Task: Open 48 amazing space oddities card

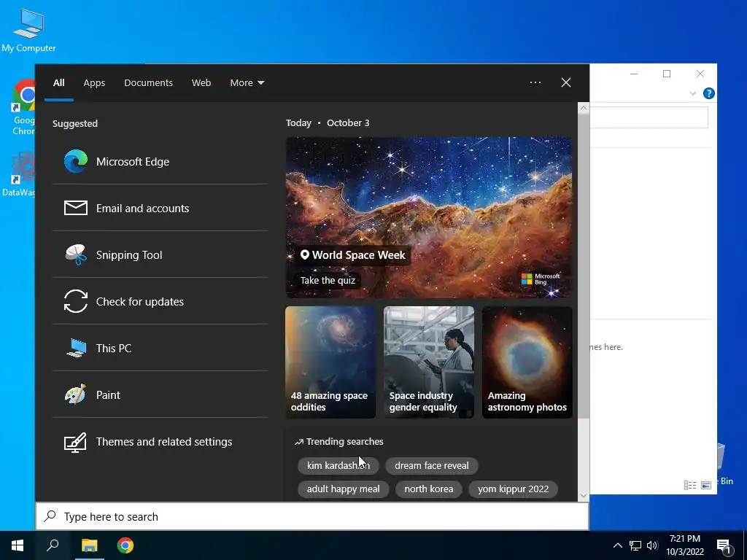Action: pyautogui.click(x=330, y=362)
